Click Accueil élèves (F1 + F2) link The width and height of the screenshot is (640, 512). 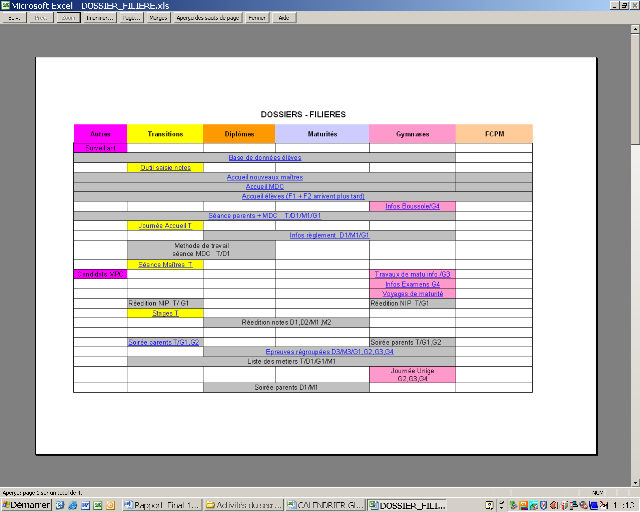[x=303, y=196]
